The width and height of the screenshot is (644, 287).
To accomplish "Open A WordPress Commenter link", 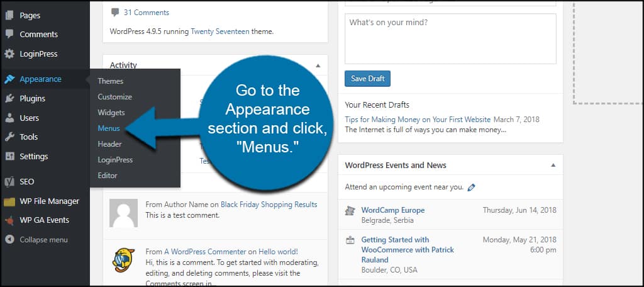I will 205,252.
